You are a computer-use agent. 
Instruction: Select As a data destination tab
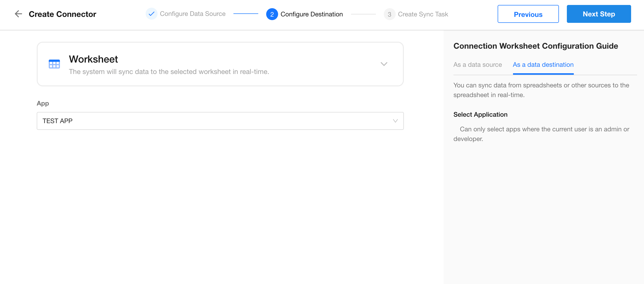click(543, 65)
